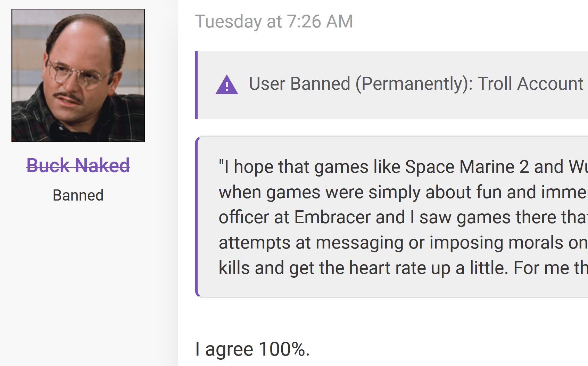The image size is (588, 366).
Task: Click the Tuesday at 7:26 AM timestamp
Action: [274, 21]
